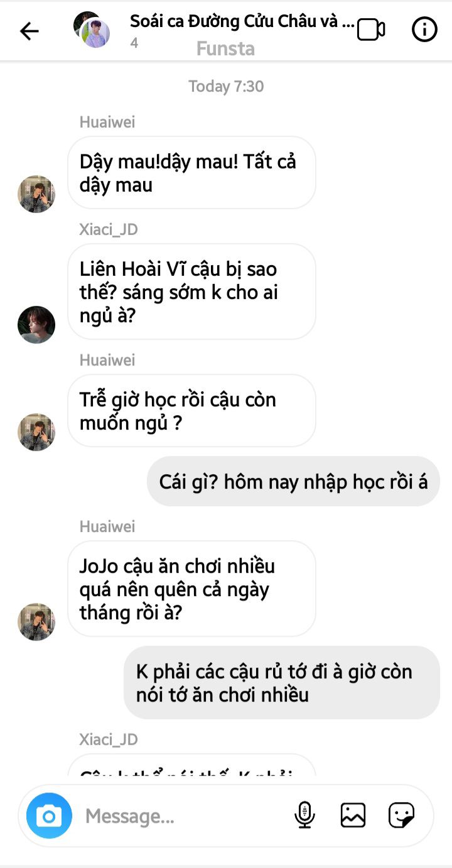Select the 'JoJo cậu ăn chơi nhiều' bubble
Viewport: 452px width, 868px height.
click(191, 589)
